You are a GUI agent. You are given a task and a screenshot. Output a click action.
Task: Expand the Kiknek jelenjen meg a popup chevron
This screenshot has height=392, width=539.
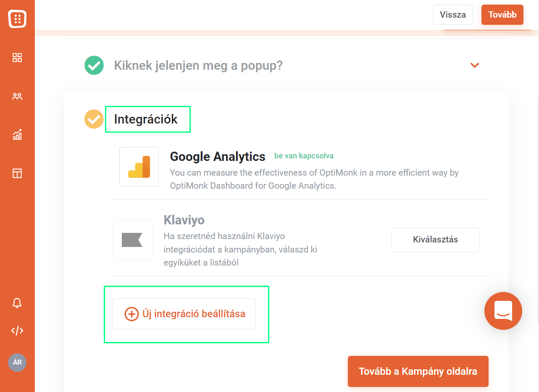tap(475, 65)
